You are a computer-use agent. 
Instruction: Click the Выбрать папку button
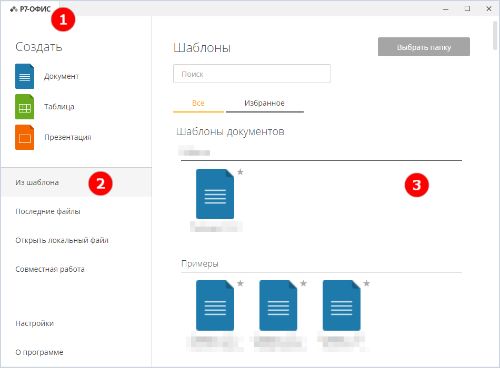click(x=424, y=47)
